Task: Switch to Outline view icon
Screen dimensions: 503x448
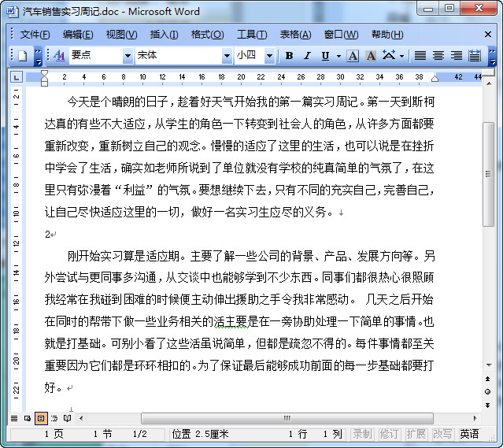Action: (x=54, y=418)
